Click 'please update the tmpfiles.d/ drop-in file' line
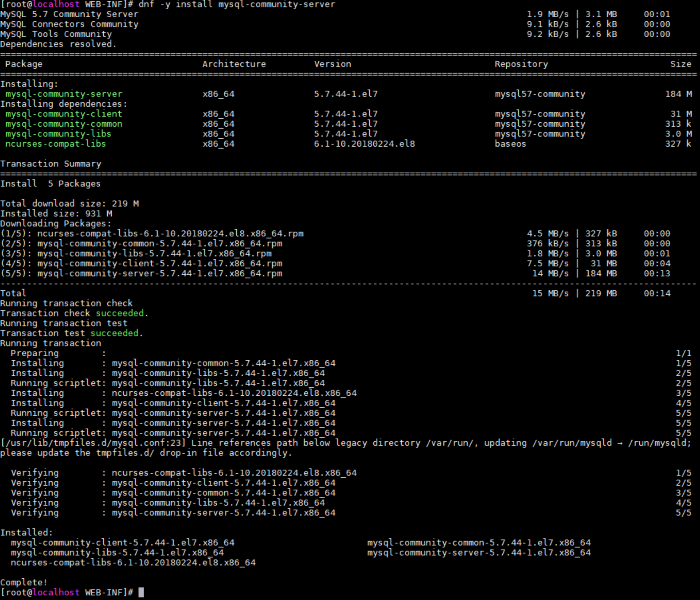700x600 pixels. [x=146, y=453]
